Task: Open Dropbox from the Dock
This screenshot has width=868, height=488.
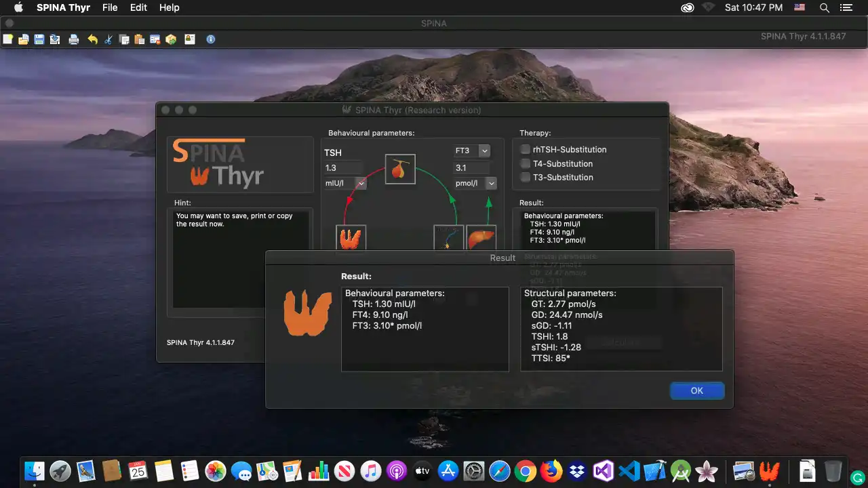Action: (577, 470)
